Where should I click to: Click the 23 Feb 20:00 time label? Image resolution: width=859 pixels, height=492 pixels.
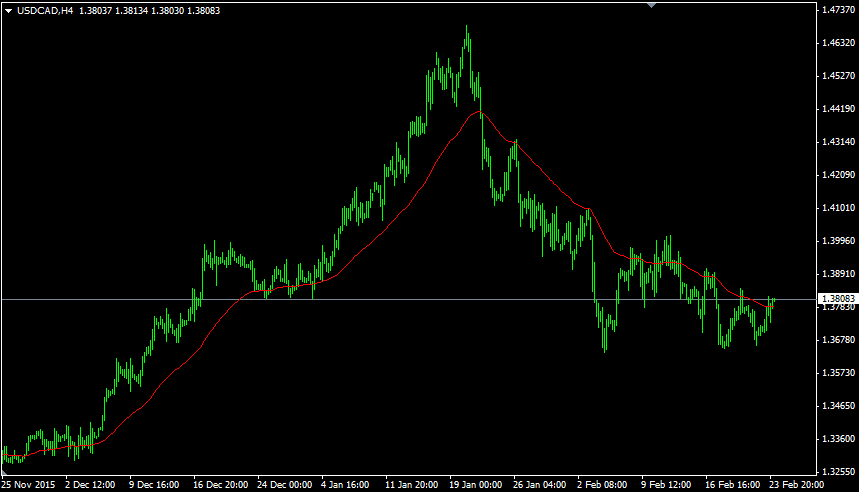[x=797, y=485]
